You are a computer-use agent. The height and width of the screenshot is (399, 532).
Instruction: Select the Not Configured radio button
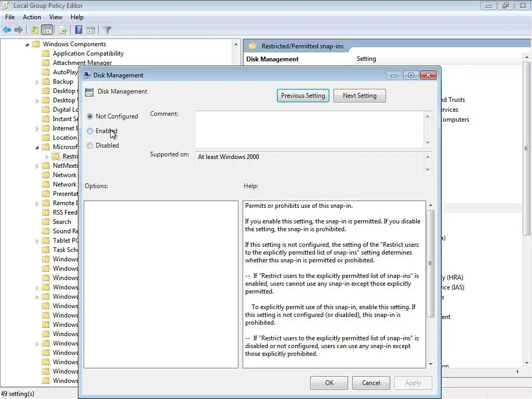[90, 116]
